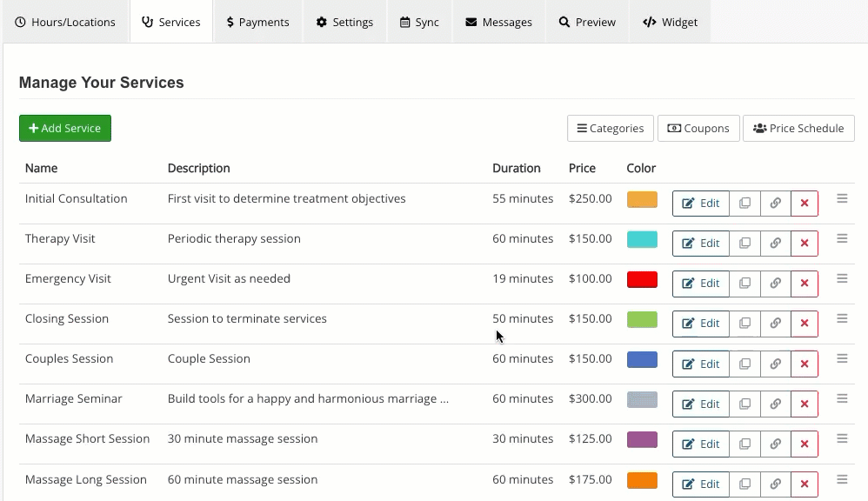Delete the Emergency Visit service
868x501 pixels.
click(805, 284)
